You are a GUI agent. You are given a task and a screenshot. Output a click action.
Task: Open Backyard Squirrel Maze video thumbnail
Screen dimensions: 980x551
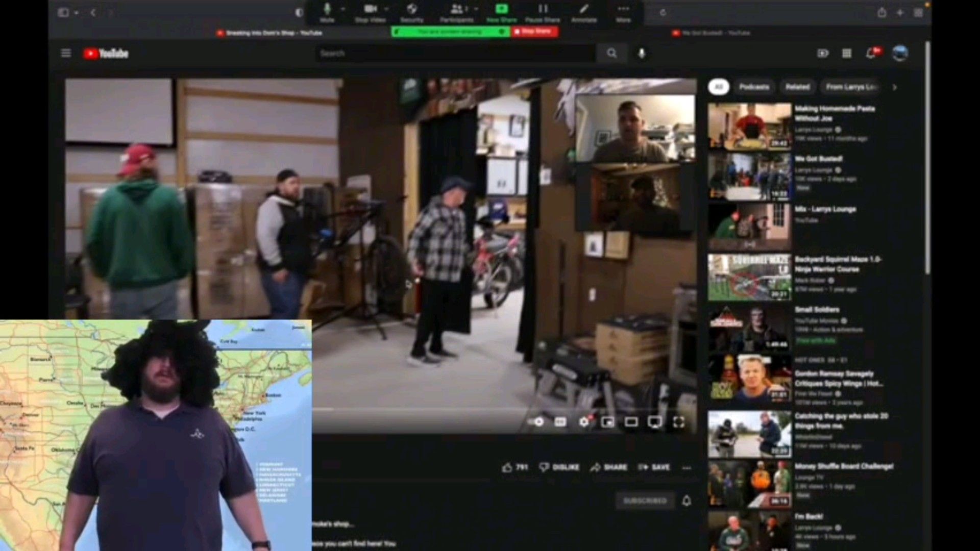coord(749,278)
